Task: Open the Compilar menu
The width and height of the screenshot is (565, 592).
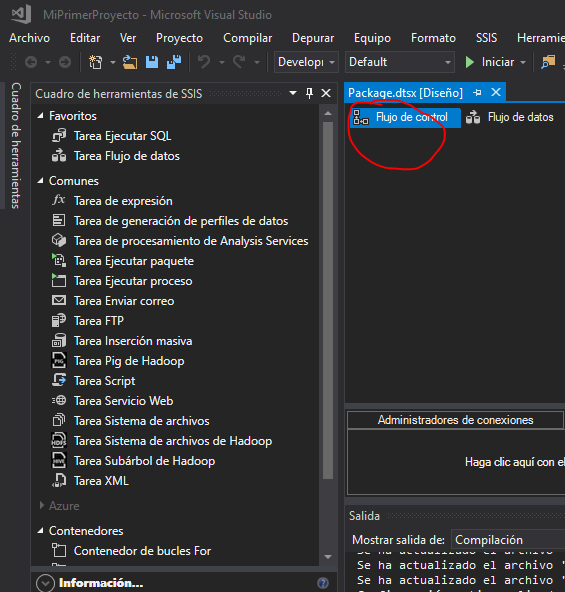Action: [x=247, y=38]
